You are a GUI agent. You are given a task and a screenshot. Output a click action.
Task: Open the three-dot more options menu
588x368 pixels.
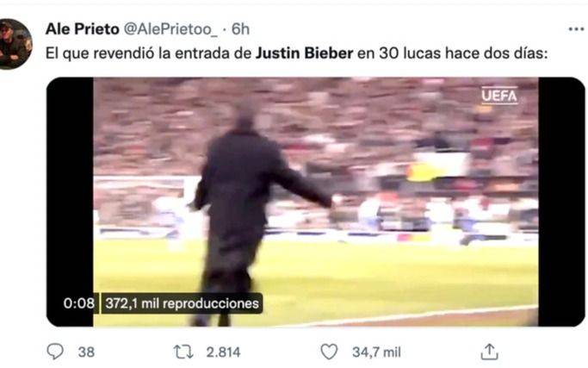pos(576,29)
